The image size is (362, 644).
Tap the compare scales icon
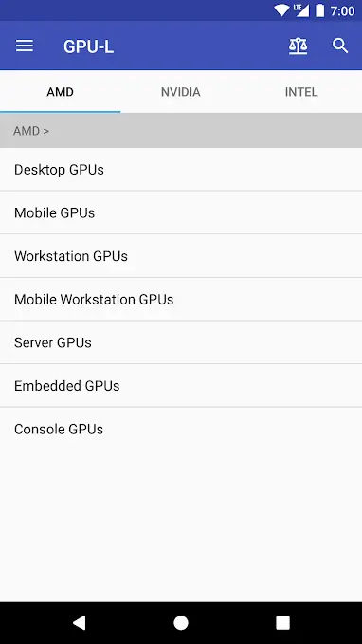[298, 46]
